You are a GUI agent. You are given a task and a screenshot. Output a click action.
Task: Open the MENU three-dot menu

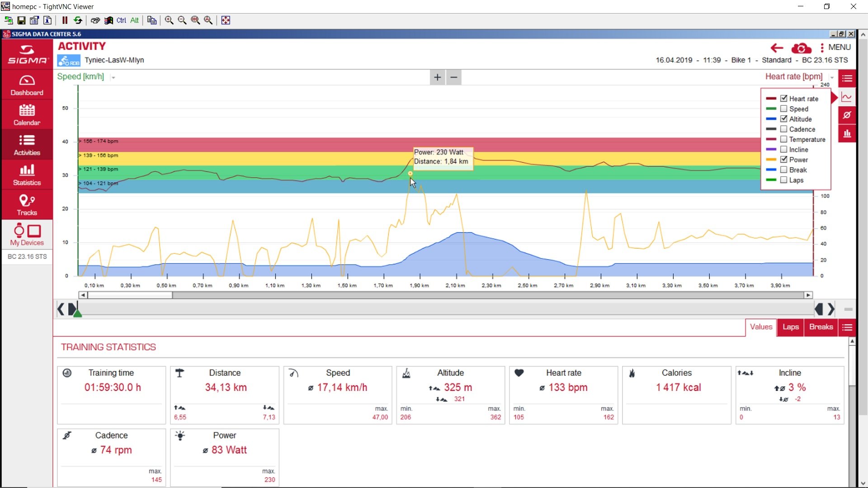pos(835,47)
